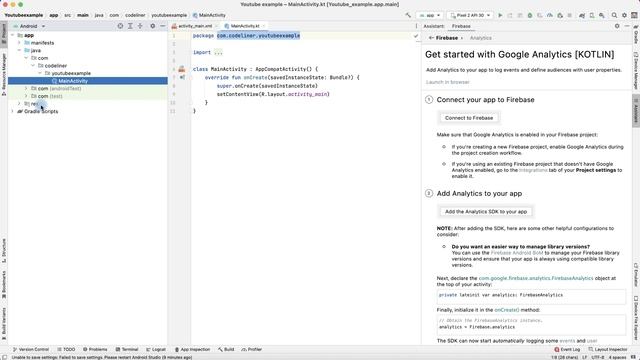Collapse the java folder

pyautogui.click(x=19, y=50)
